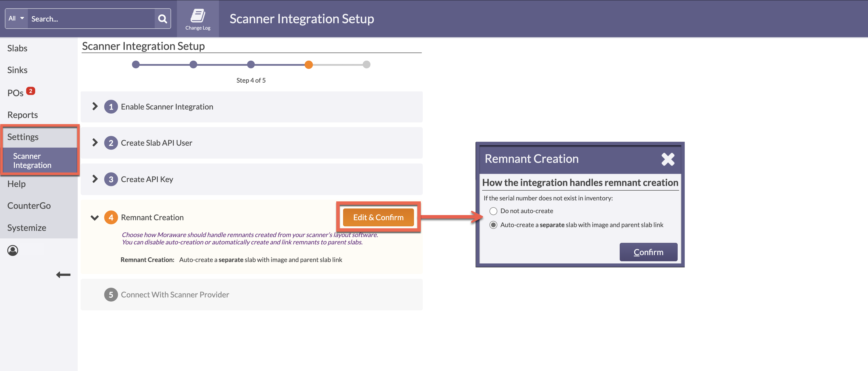Click the back arrow in the sidebar
Image resolution: width=868 pixels, height=371 pixels.
pyautogui.click(x=63, y=275)
